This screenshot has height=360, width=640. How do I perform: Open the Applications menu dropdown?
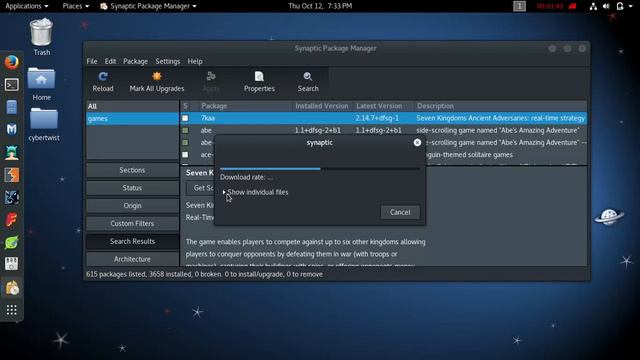tap(27, 6)
